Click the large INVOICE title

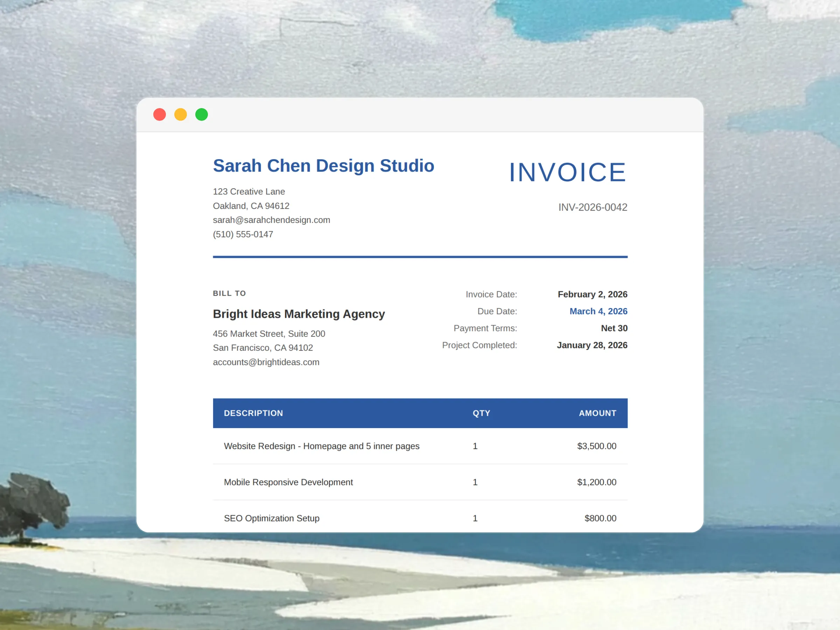[567, 173]
